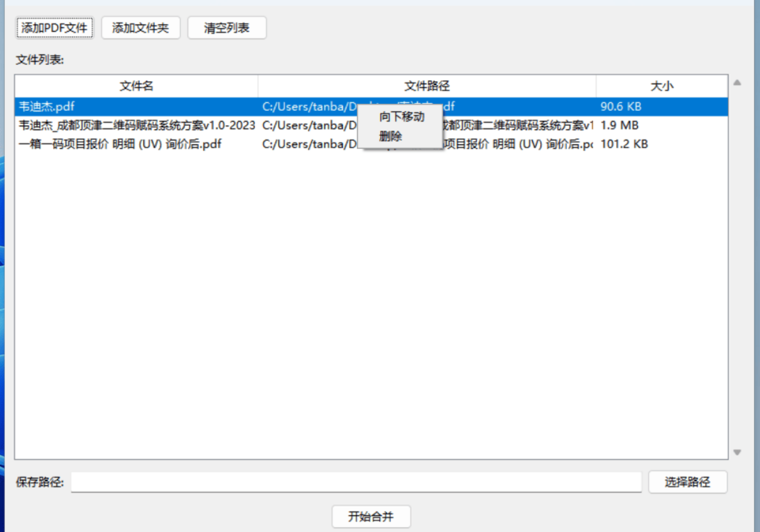Screen dimensions: 760x532
Task: Select the 韦迪杰_成都顶津二维码赋码系统方案 file name
Action: [137, 126]
